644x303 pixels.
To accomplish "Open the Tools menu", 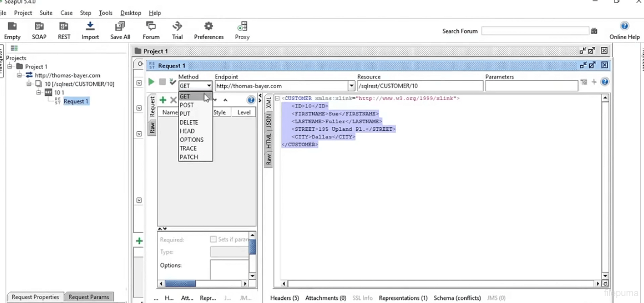I will 105,13.
